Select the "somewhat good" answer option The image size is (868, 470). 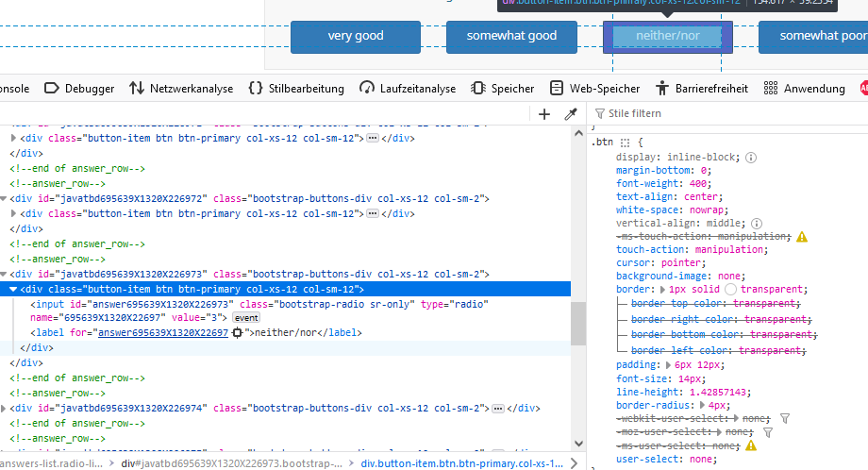(x=511, y=36)
